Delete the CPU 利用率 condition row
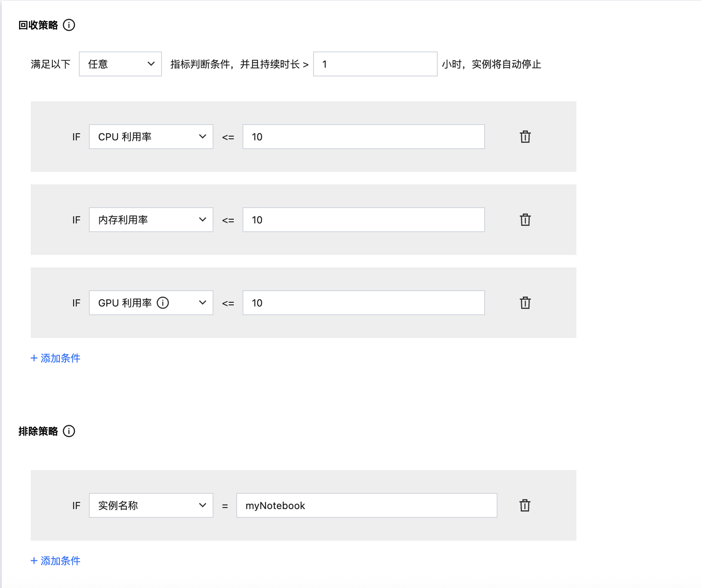The height and width of the screenshot is (588, 701). pos(525,137)
